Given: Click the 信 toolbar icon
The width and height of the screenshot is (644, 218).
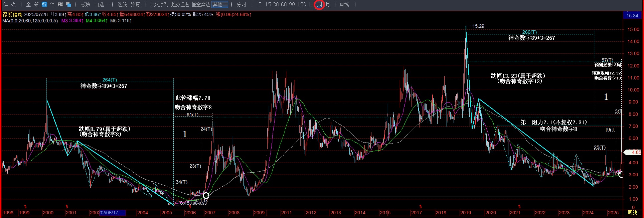Looking at the screenshot, I should point(52,4).
